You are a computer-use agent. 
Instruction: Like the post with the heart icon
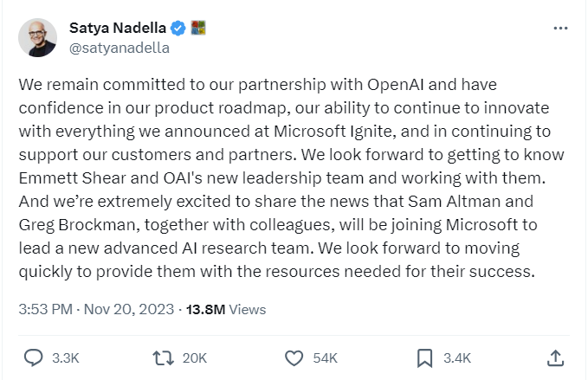(x=294, y=357)
